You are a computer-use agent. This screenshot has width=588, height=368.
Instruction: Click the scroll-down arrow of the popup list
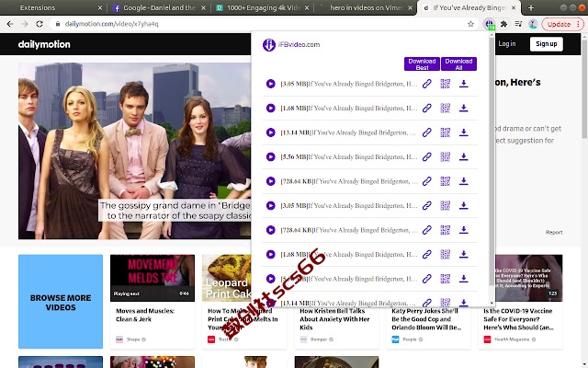coord(492,303)
